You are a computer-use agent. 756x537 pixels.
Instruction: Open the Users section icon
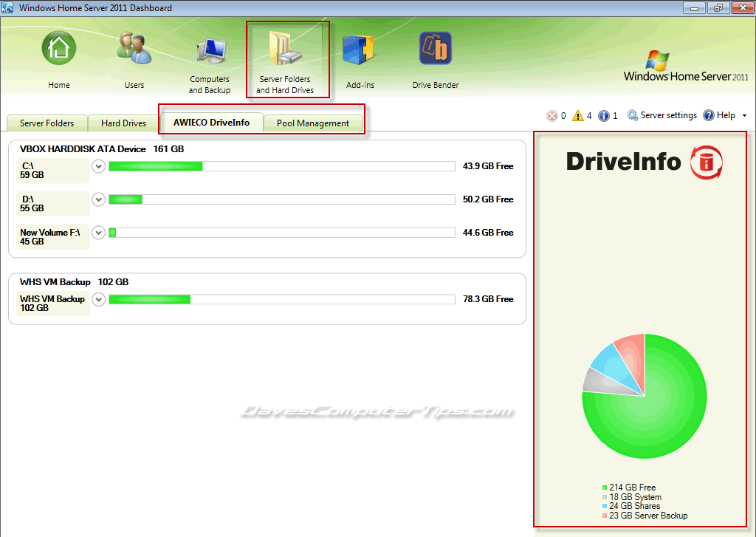134,48
